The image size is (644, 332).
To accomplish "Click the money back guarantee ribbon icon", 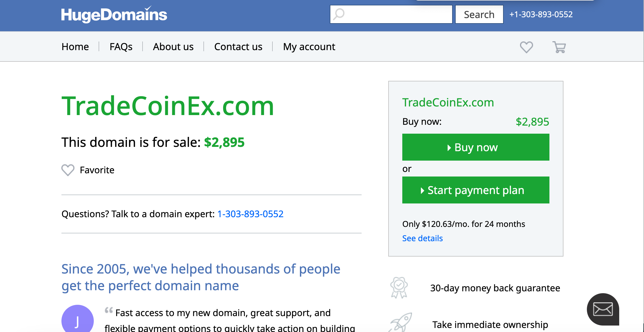I will coord(399,288).
